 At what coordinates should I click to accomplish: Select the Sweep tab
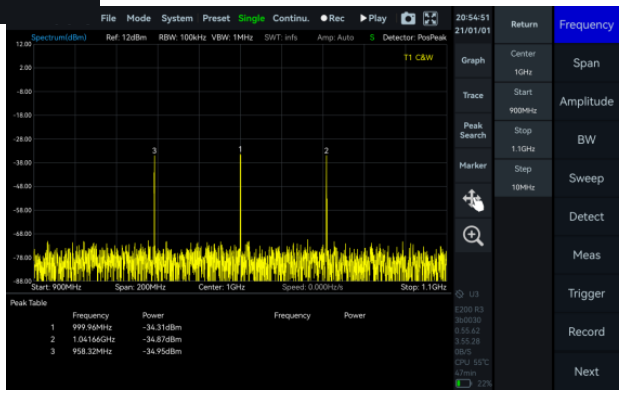[586, 178]
